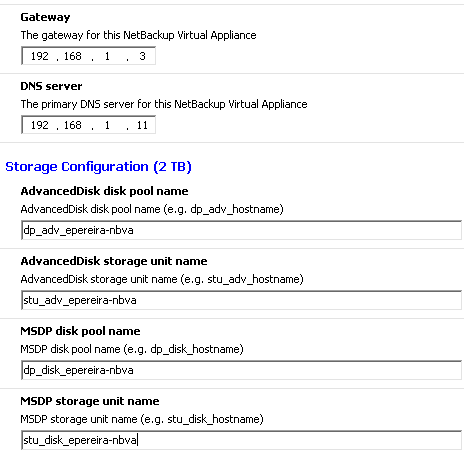
Task: Click the primary DNS server description text
Action: 164,104
